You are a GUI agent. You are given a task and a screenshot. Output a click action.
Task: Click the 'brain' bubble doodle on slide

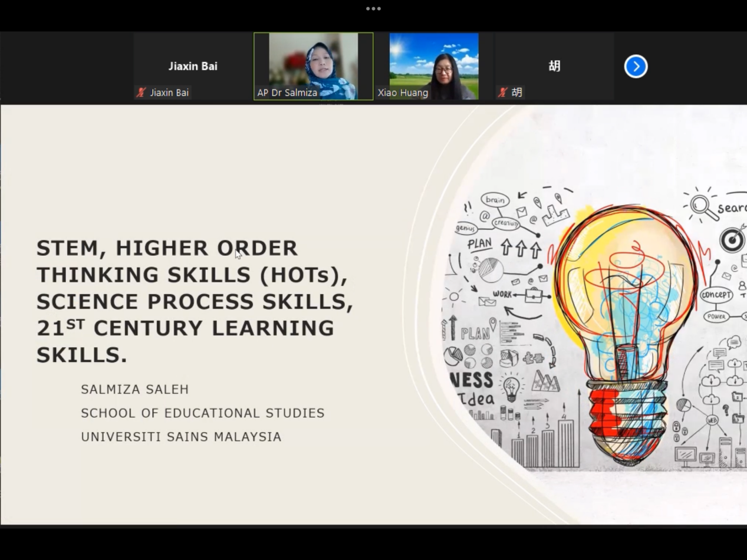tap(495, 200)
